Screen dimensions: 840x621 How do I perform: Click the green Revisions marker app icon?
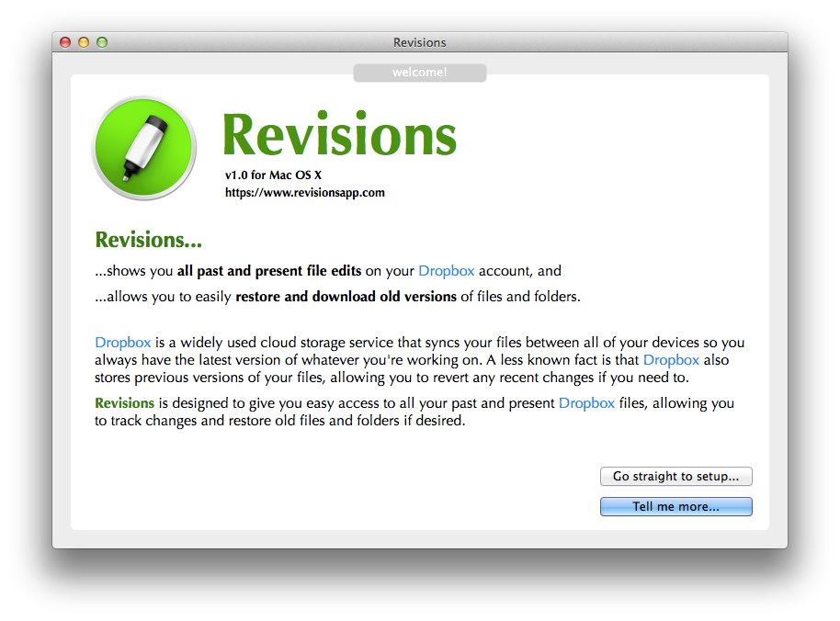(144, 148)
